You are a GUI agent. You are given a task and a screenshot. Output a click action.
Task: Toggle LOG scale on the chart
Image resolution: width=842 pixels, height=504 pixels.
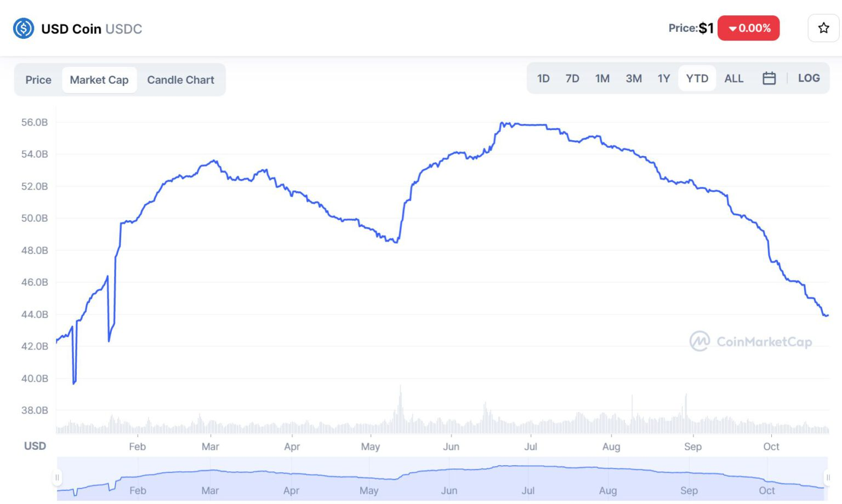(x=809, y=78)
